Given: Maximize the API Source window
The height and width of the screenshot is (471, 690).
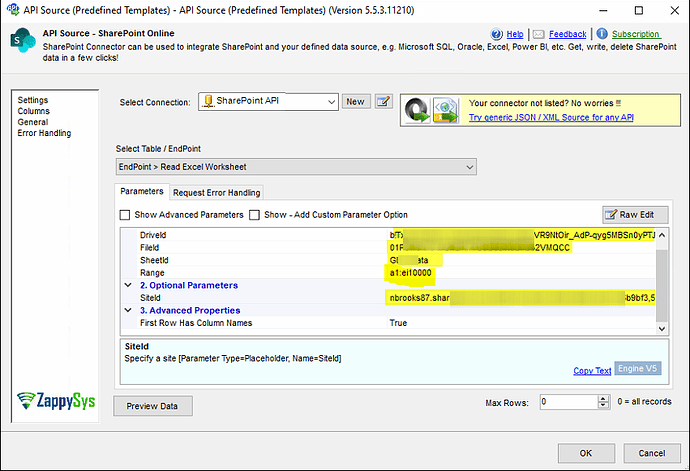Looking at the screenshot, I should [639, 11].
